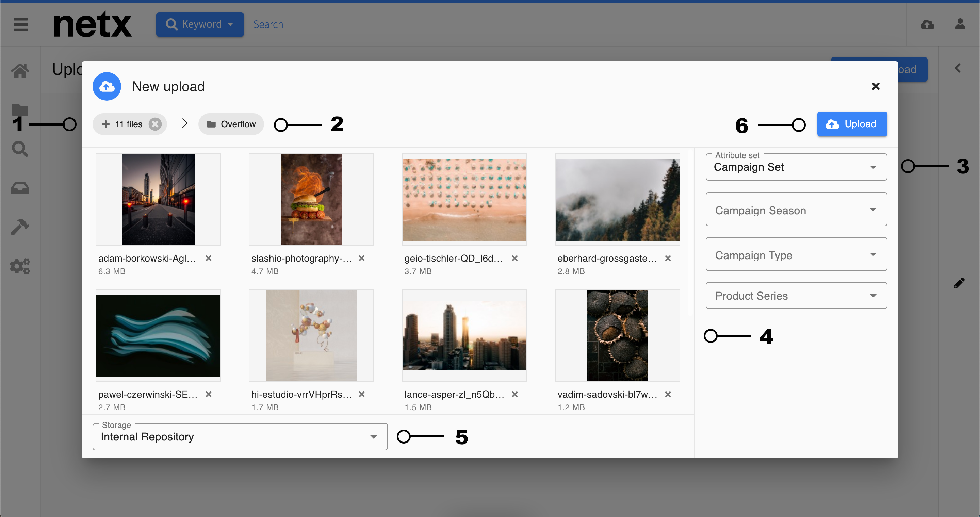The image size is (980, 517).
Task: Open the Product Series dropdown
Action: [796, 295]
